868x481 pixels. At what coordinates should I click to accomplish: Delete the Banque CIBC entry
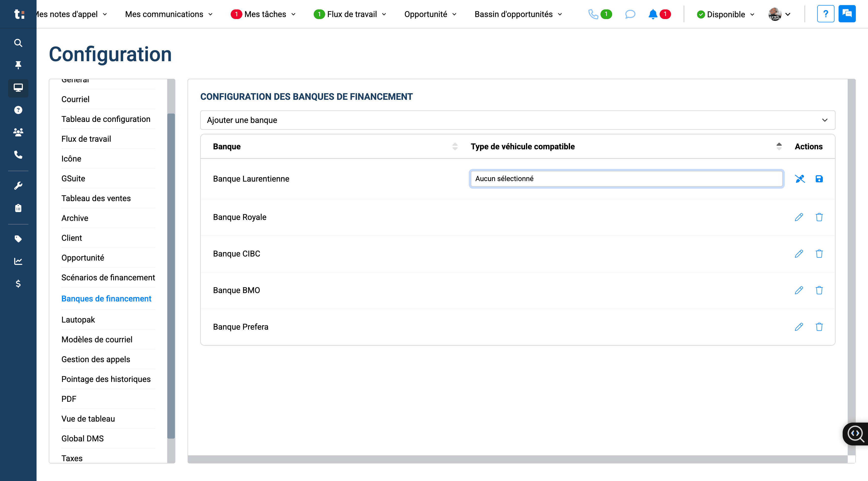point(819,254)
